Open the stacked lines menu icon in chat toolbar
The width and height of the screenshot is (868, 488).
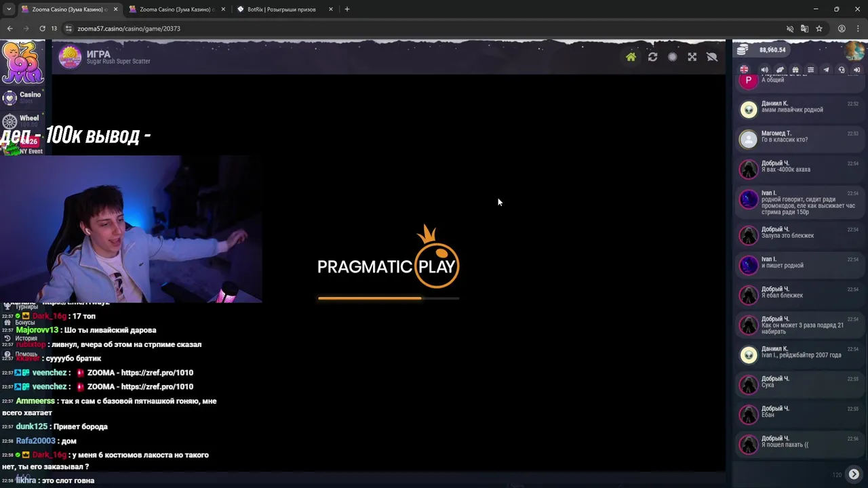[810, 70]
